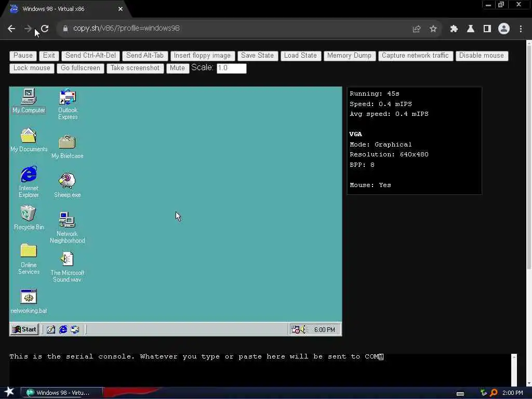Image resolution: width=532 pixels, height=399 pixels.
Task: Click the Online Services folder icon
Action: 29,259
